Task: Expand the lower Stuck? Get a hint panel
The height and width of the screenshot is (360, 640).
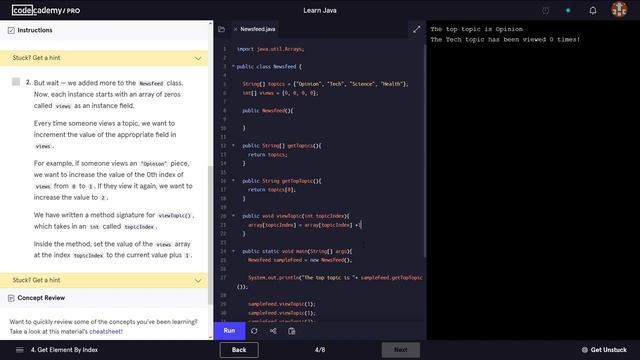Action: point(104,280)
